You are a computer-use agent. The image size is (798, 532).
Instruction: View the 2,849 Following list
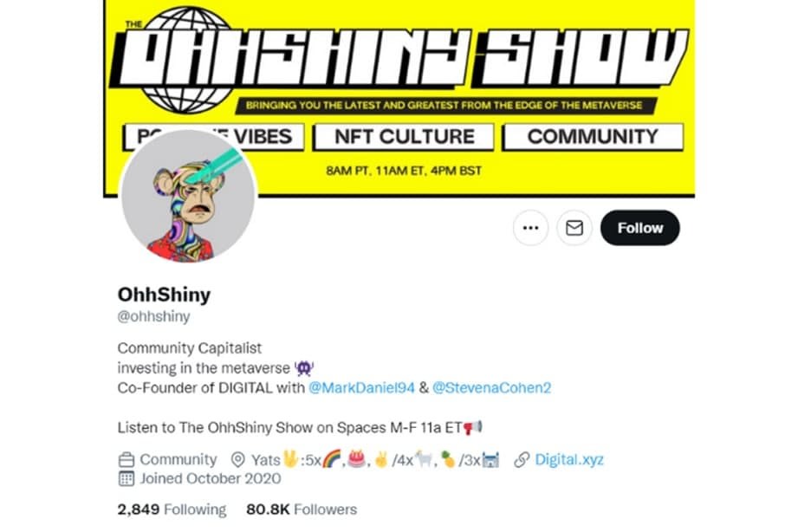(x=172, y=509)
